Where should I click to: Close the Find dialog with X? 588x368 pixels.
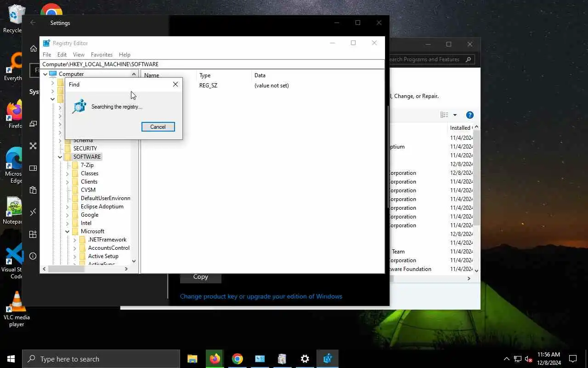175,84
